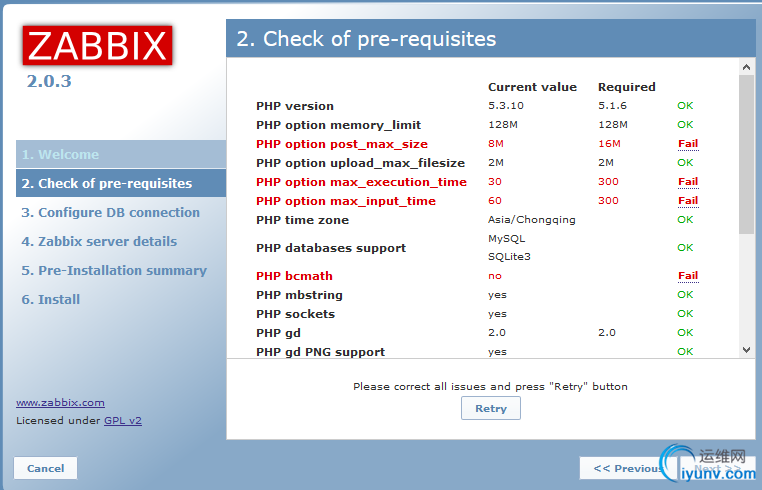Open the www.zabbix.com link
762x490 pixels.
click(x=60, y=402)
